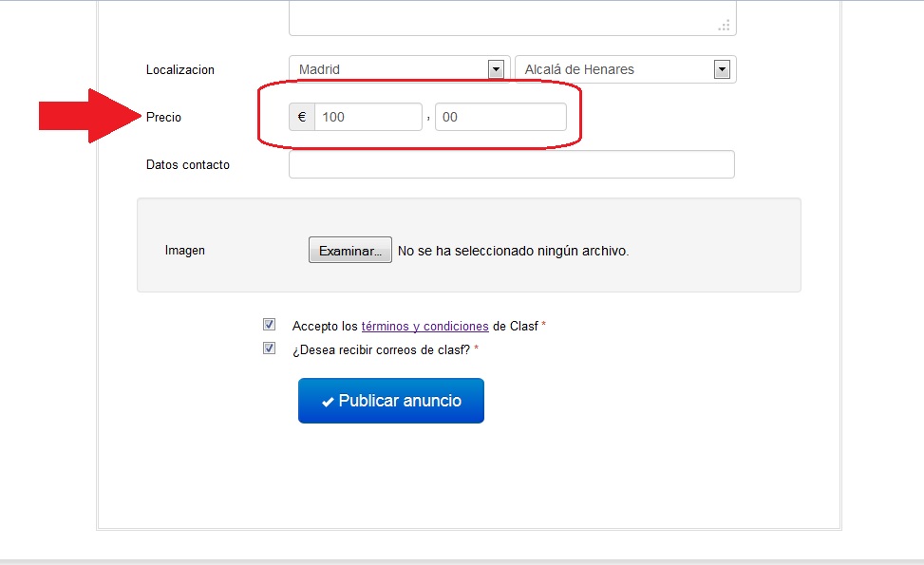The height and width of the screenshot is (565, 924).
Task: Open the términos y condiciones link
Action: (424, 326)
